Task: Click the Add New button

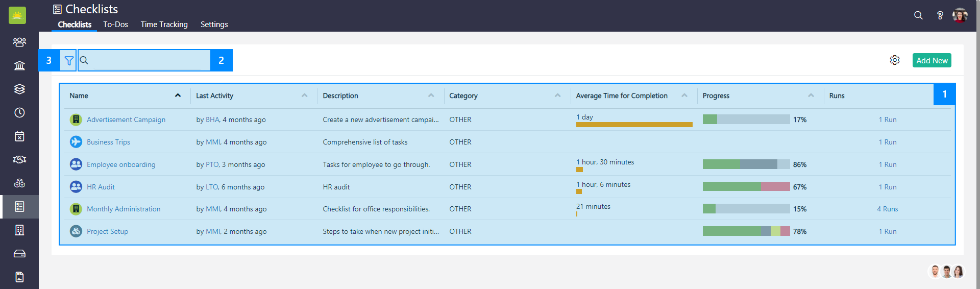Action: pyautogui.click(x=932, y=60)
